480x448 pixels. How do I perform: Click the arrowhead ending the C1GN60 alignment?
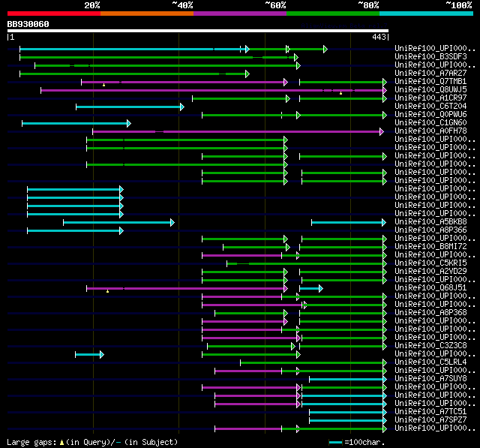[129, 123]
